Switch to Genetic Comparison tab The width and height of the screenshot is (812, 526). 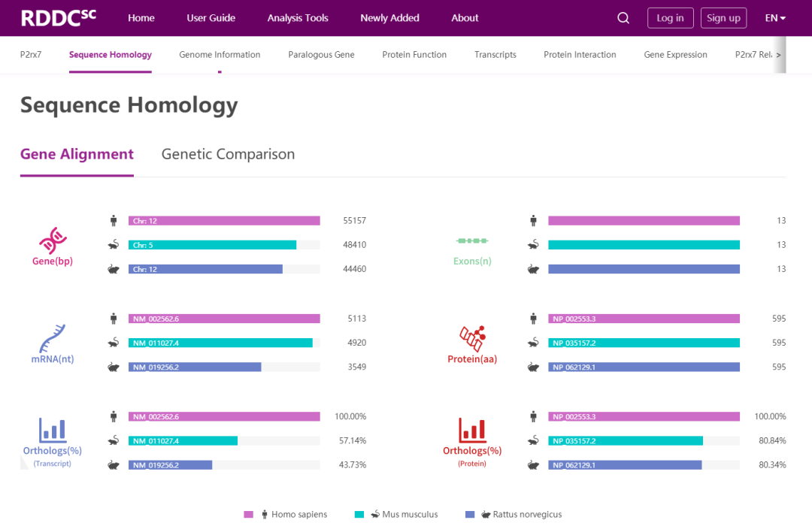click(228, 154)
